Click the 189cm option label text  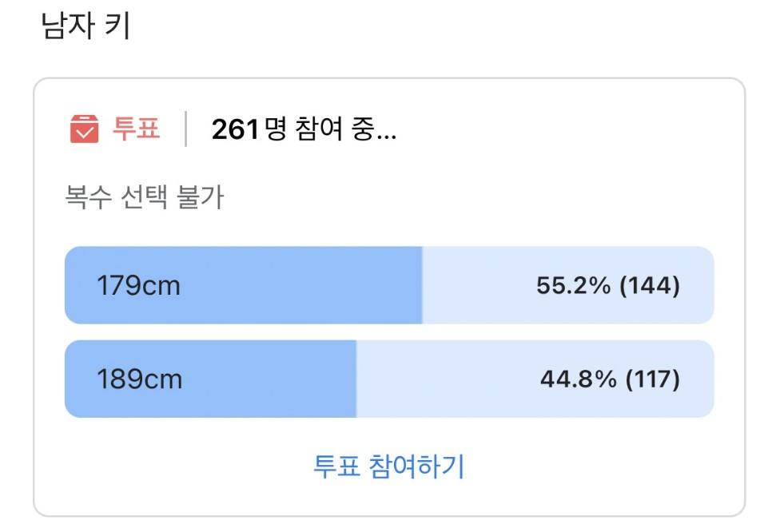pos(140,379)
